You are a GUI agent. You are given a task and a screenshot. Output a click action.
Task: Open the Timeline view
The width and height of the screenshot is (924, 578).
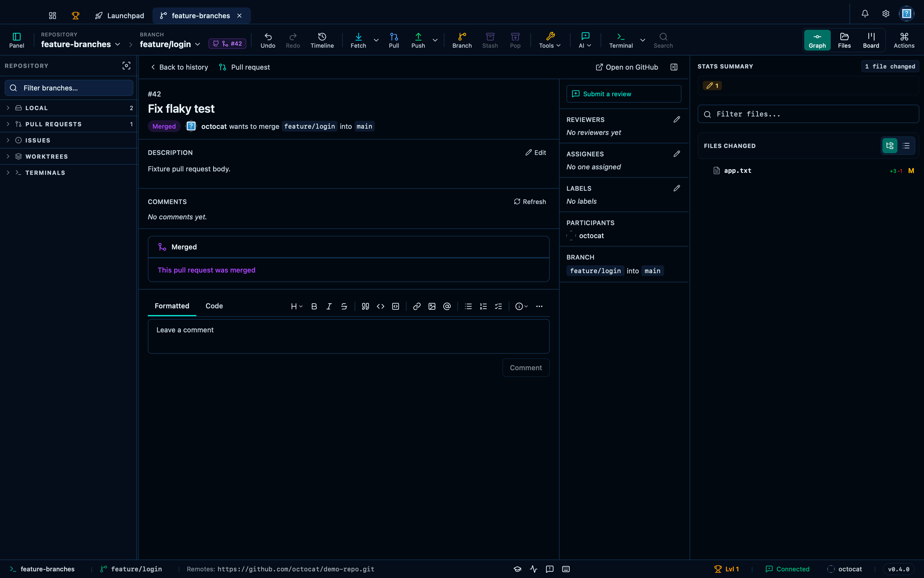[322, 40]
